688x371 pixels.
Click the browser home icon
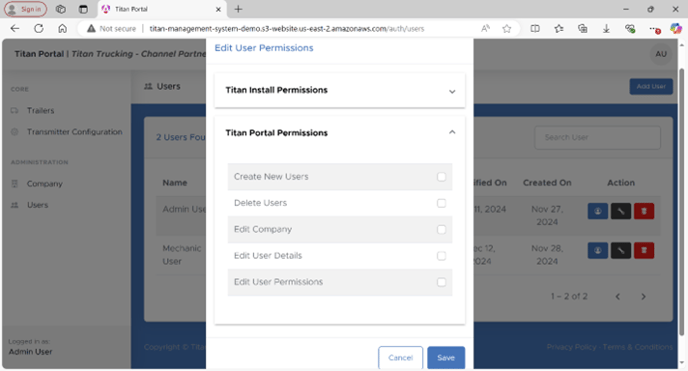(62, 29)
